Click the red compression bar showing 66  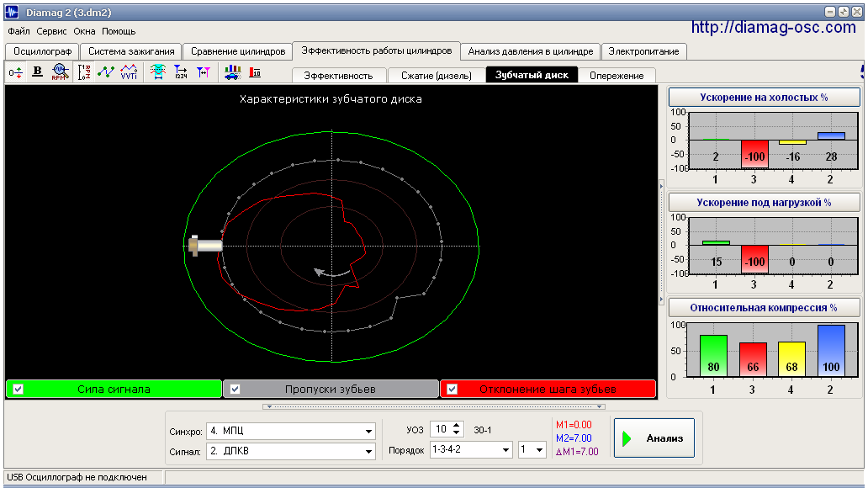click(x=753, y=359)
